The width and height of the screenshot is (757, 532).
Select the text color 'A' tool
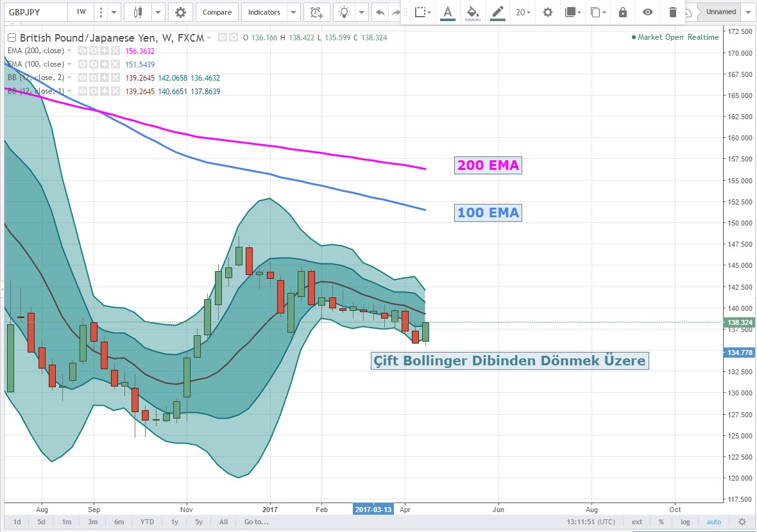click(x=447, y=12)
